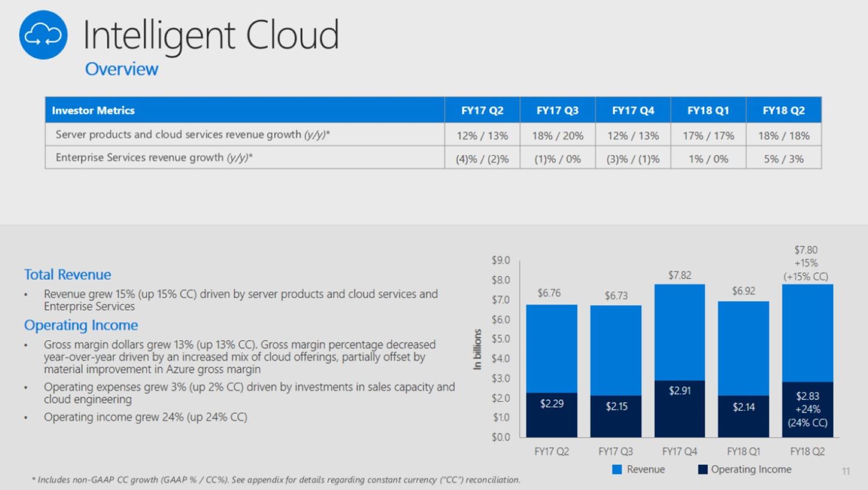Screen dimensions: 868x490
Task: Click the Revenue grew 15% bullet text
Action: pyautogui.click(x=241, y=300)
